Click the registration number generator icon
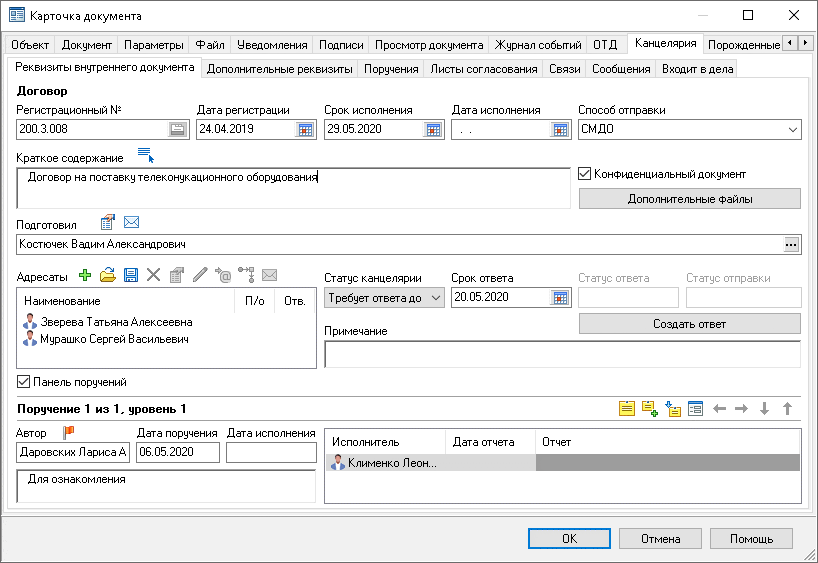The image size is (818, 563). tap(177, 129)
